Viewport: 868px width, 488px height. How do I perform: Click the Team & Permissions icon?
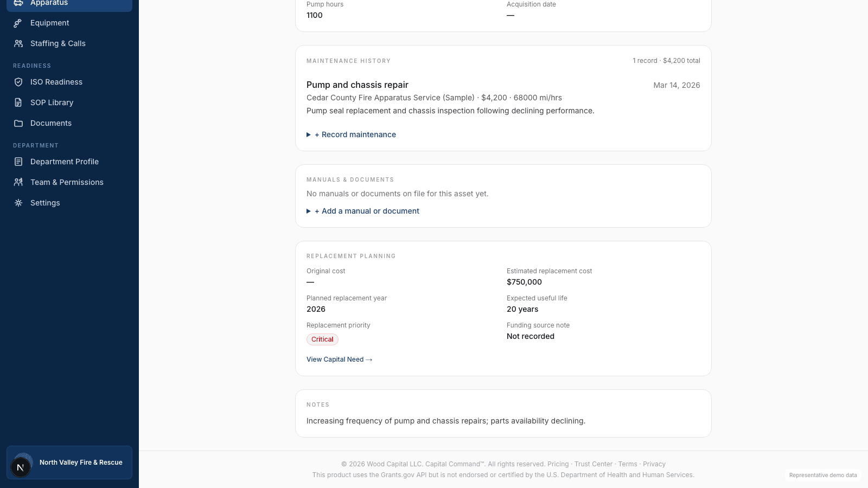(x=18, y=182)
